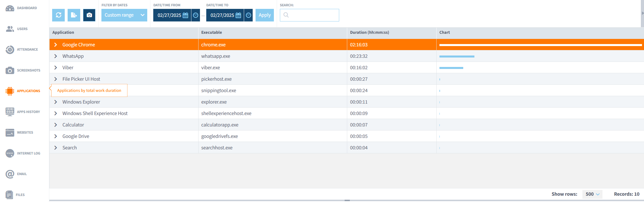Open the Custom range filter dropdown

(x=124, y=15)
